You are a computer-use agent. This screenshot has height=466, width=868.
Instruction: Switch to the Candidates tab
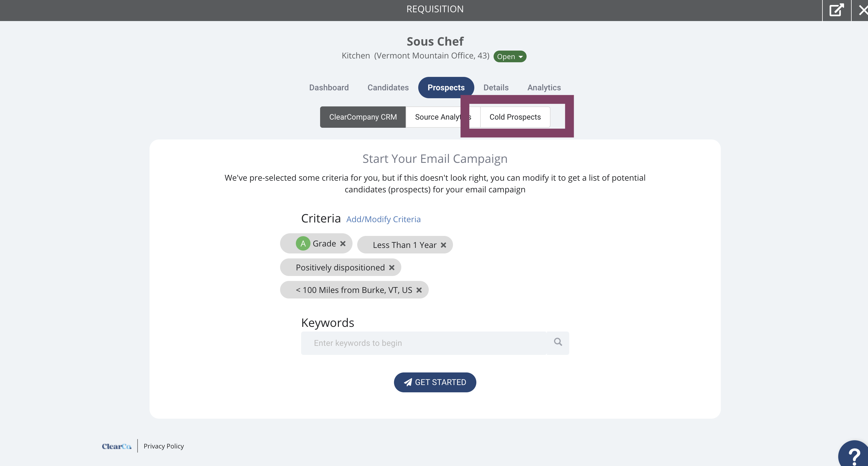pos(388,88)
